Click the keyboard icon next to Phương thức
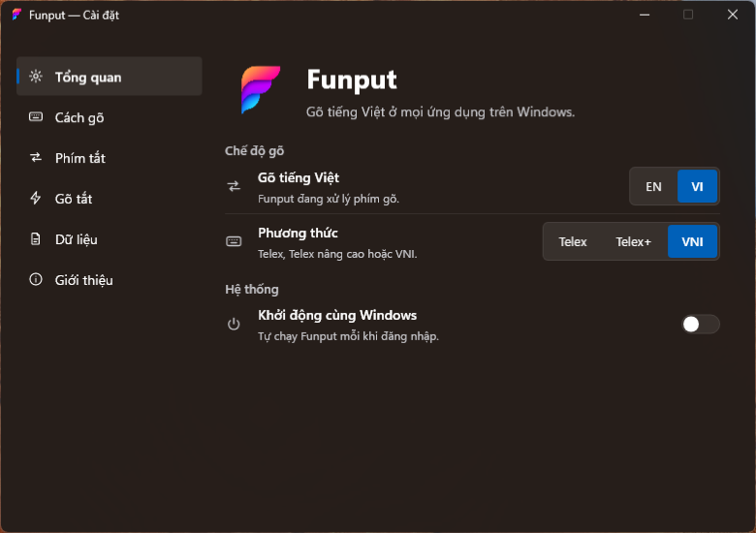The height and width of the screenshot is (533, 756). tap(234, 241)
